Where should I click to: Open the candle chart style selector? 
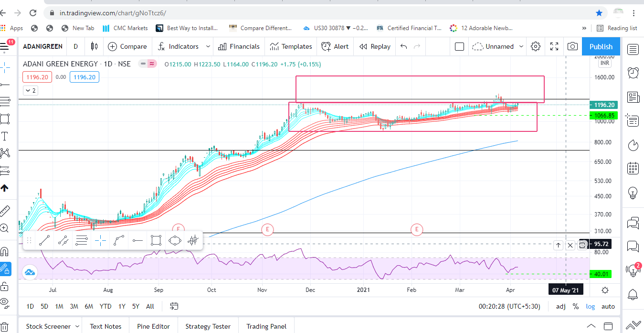click(x=94, y=46)
